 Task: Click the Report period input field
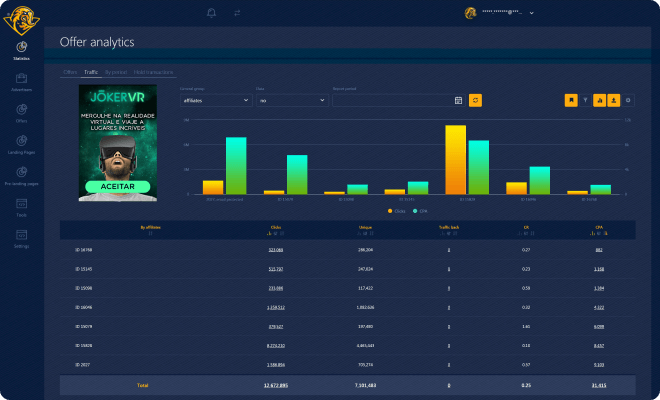pos(392,100)
